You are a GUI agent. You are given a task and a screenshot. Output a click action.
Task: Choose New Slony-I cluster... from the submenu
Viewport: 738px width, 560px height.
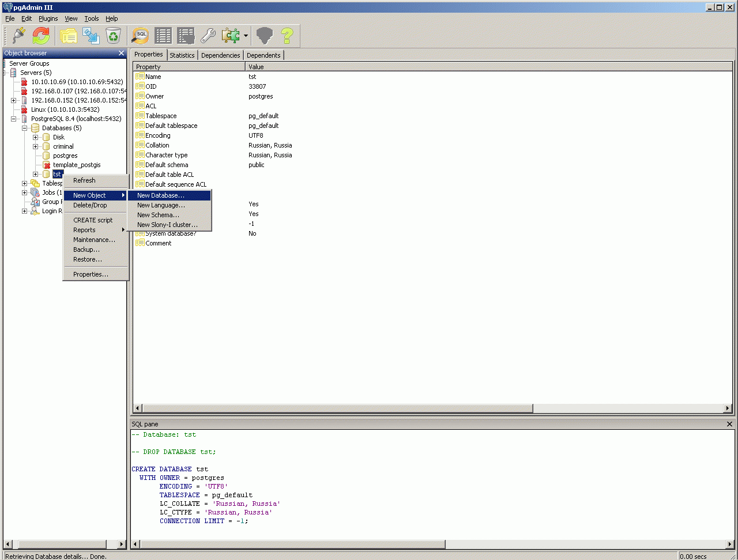170,225
